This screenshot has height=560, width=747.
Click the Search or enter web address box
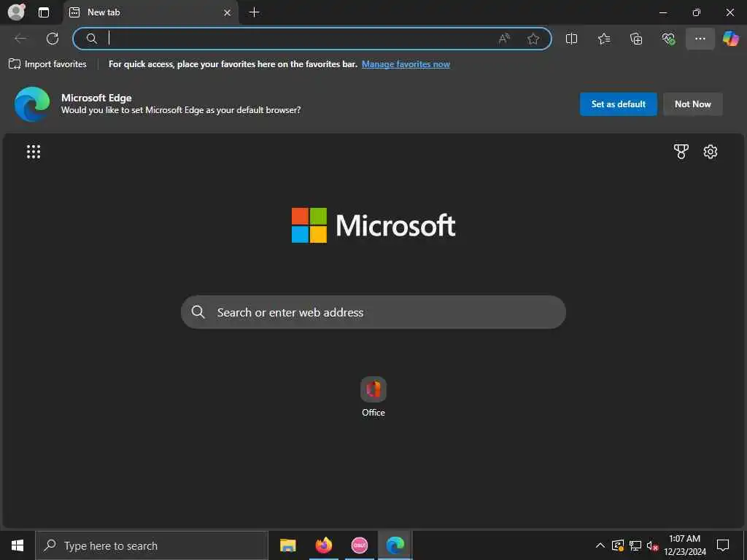373,312
